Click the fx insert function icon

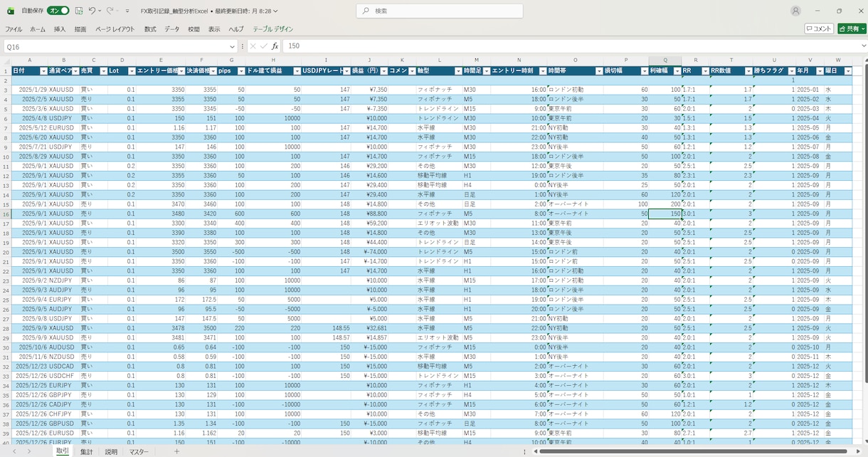275,46
